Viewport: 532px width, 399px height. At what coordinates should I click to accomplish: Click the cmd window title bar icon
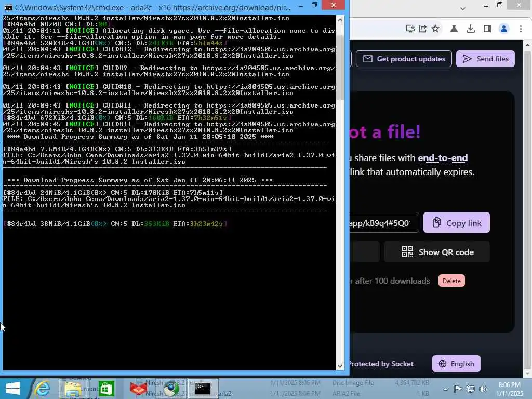(x=8, y=7)
